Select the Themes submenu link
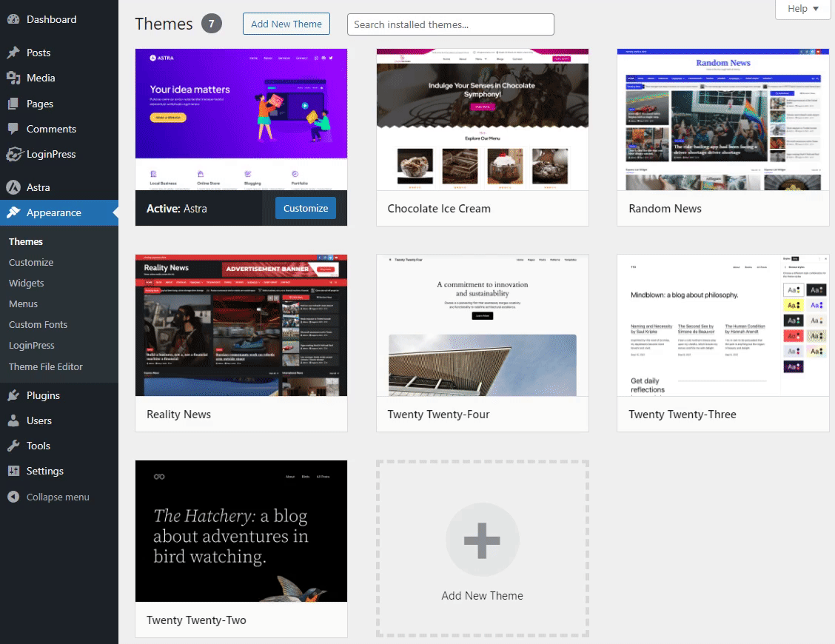Viewport: 835px width, 644px height. 26,241
